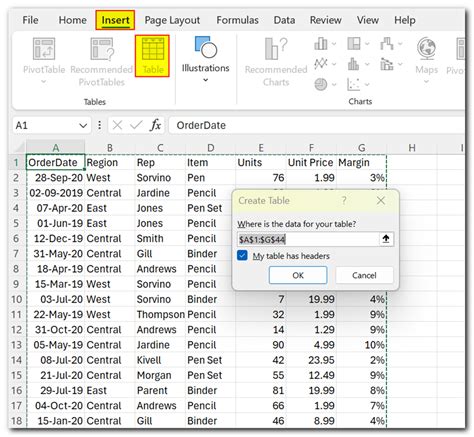Expand Maps dropdown arrow
474x437 pixels.
(426, 82)
